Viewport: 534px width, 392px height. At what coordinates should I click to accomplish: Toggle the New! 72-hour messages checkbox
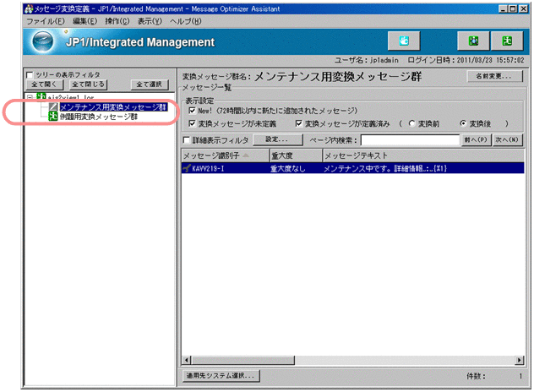point(193,111)
